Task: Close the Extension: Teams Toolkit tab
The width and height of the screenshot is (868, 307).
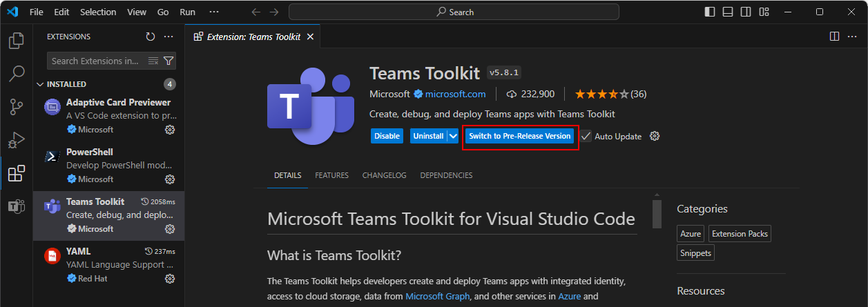Action: coord(311,37)
